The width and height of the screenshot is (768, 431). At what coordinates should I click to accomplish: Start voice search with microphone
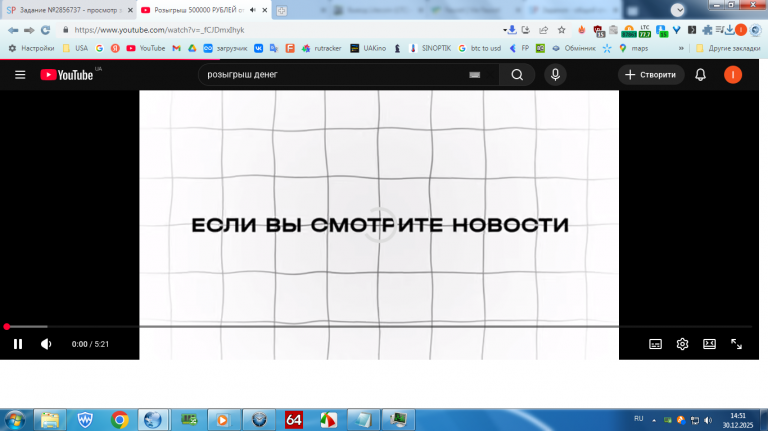555,75
